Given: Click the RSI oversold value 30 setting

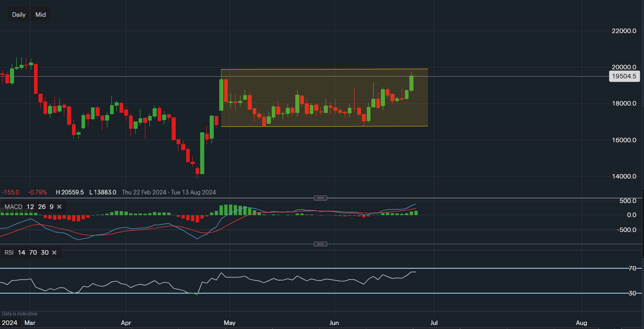Looking at the screenshot, I should (44, 252).
